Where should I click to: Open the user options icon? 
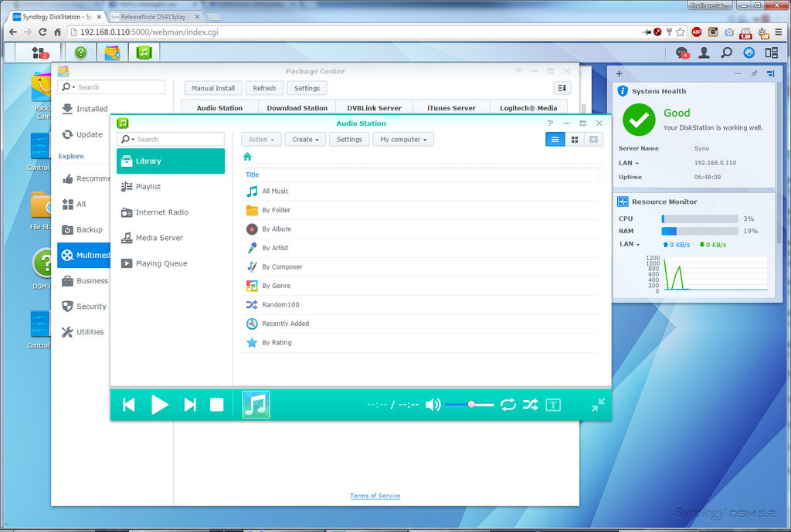pyautogui.click(x=704, y=53)
